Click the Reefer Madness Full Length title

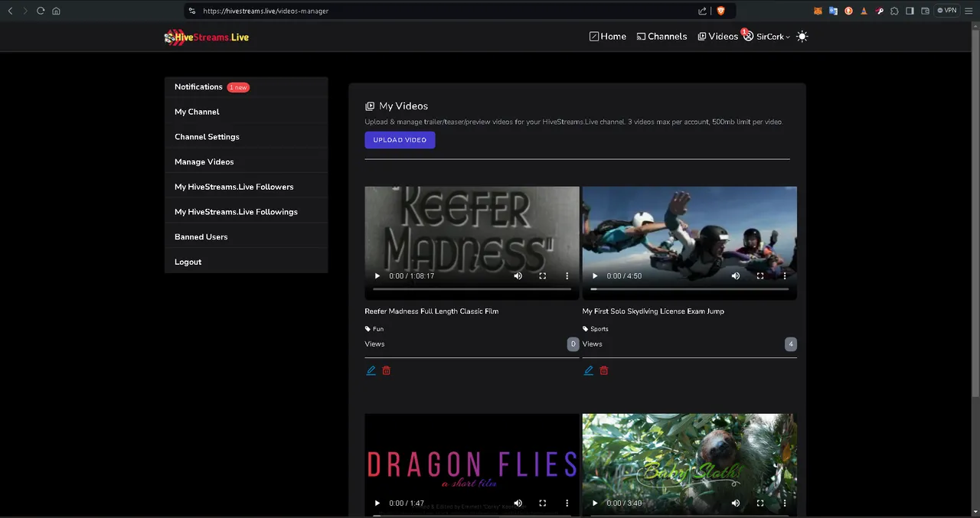pyautogui.click(x=432, y=311)
